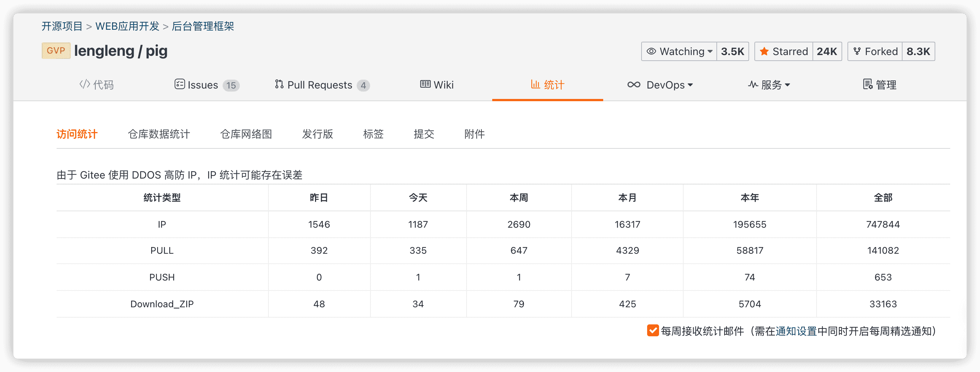Select the 统计 tab

pos(548,85)
